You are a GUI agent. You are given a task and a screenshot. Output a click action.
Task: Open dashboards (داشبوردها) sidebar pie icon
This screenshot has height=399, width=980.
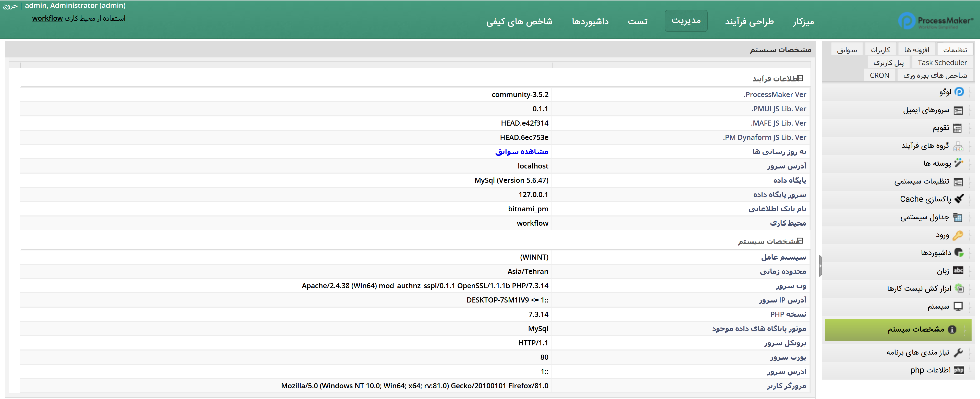point(959,252)
